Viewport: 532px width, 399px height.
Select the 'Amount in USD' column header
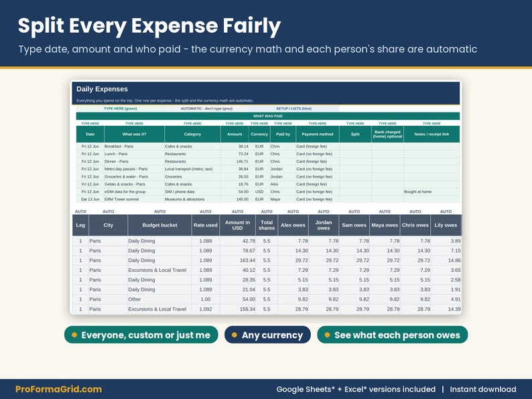tap(237, 225)
